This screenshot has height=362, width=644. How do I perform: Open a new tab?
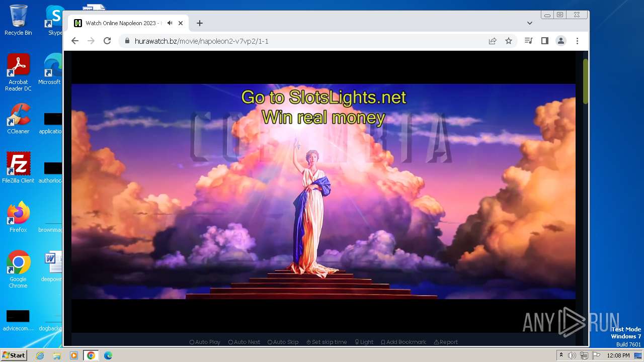[x=200, y=23]
